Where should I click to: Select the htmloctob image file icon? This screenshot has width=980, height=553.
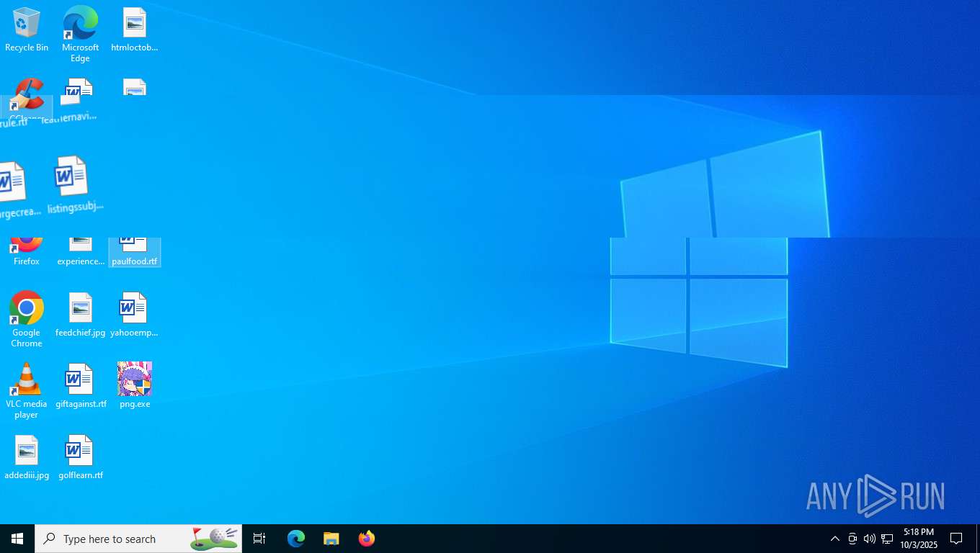(134, 30)
